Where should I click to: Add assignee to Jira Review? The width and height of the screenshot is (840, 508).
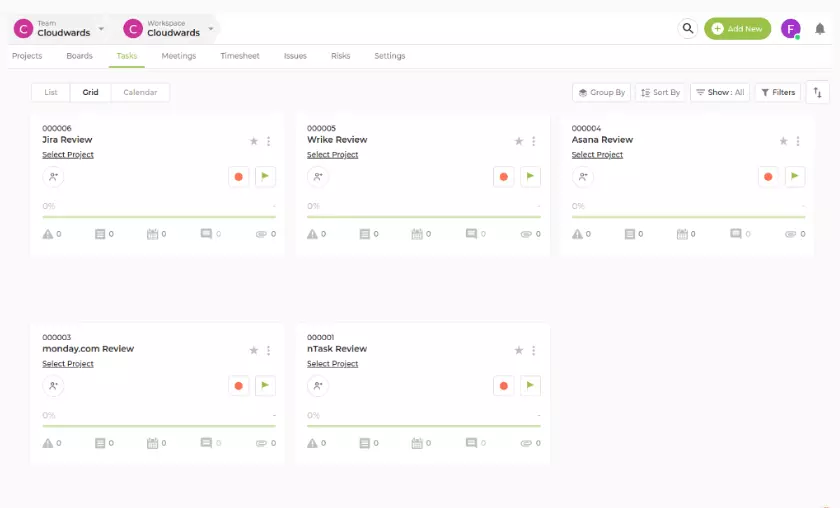coord(53,176)
